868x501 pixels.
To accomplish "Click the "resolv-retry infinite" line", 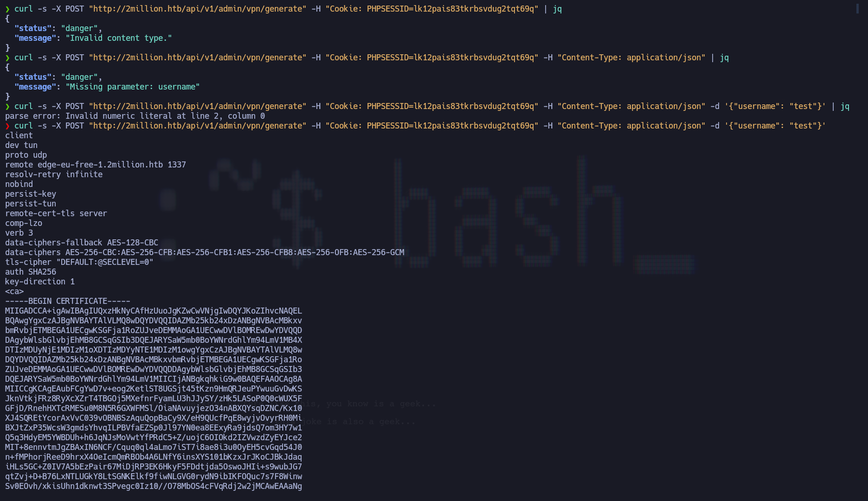I will tap(54, 174).
